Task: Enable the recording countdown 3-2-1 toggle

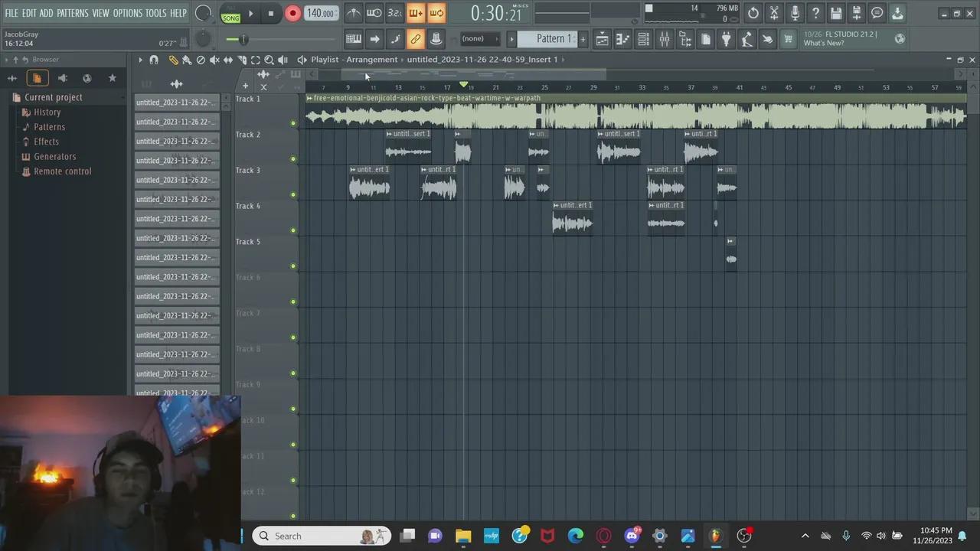Action: pyautogui.click(x=394, y=13)
